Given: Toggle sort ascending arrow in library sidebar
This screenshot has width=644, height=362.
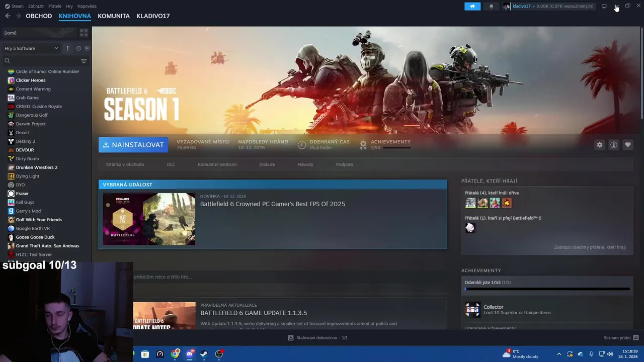Looking at the screenshot, I should coord(67,48).
